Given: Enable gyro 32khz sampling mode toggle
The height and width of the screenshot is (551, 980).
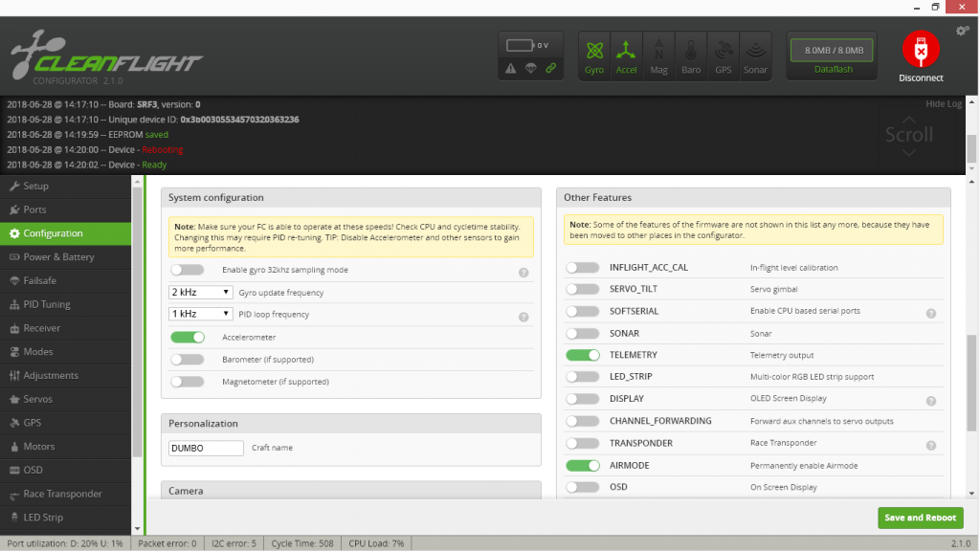Looking at the screenshot, I should [188, 271].
